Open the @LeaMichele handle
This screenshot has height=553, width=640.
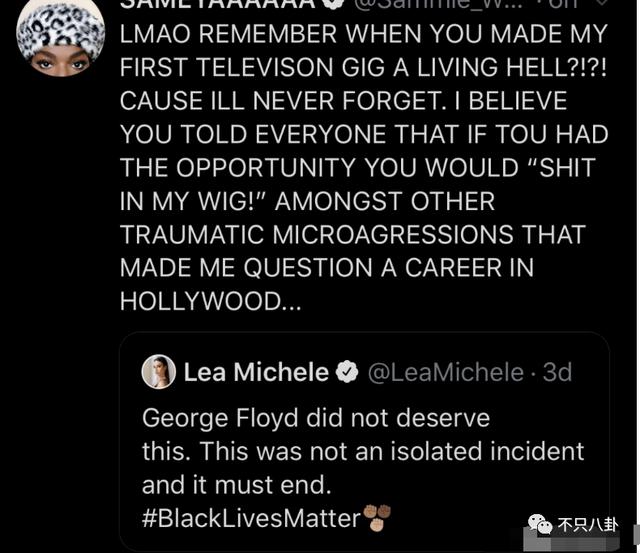pos(445,373)
